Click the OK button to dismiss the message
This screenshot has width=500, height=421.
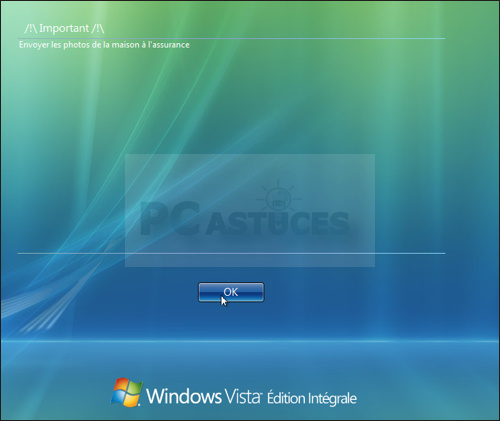(231, 292)
